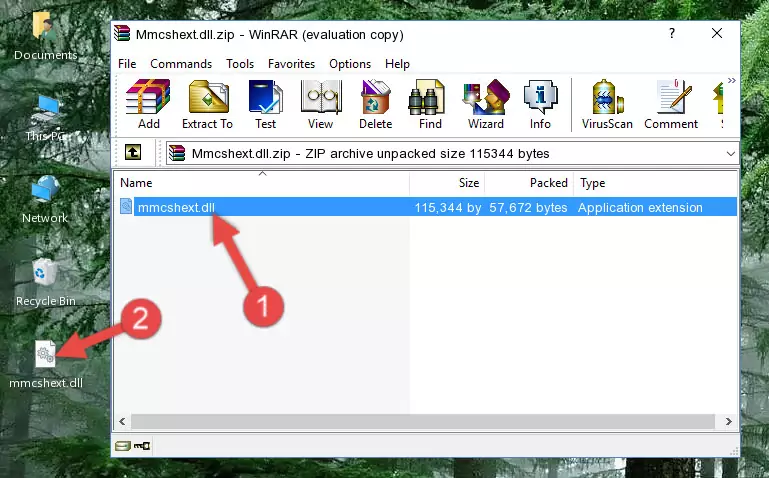The width and height of the screenshot is (769, 478).
Task: Click the WinRAR title bar icon
Action: (122, 33)
